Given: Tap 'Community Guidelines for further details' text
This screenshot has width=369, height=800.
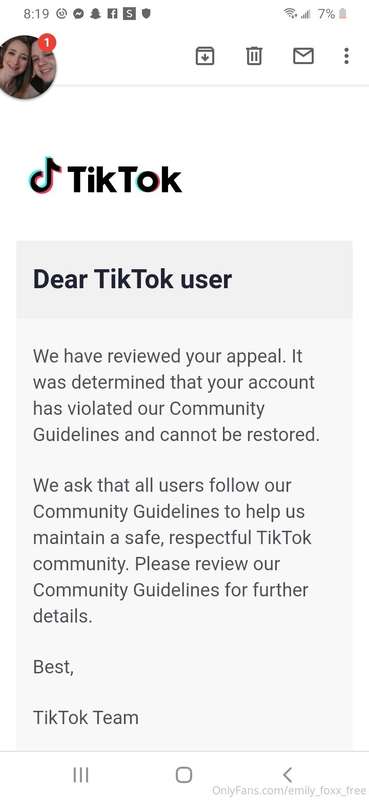Looking at the screenshot, I should click(170, 603).
